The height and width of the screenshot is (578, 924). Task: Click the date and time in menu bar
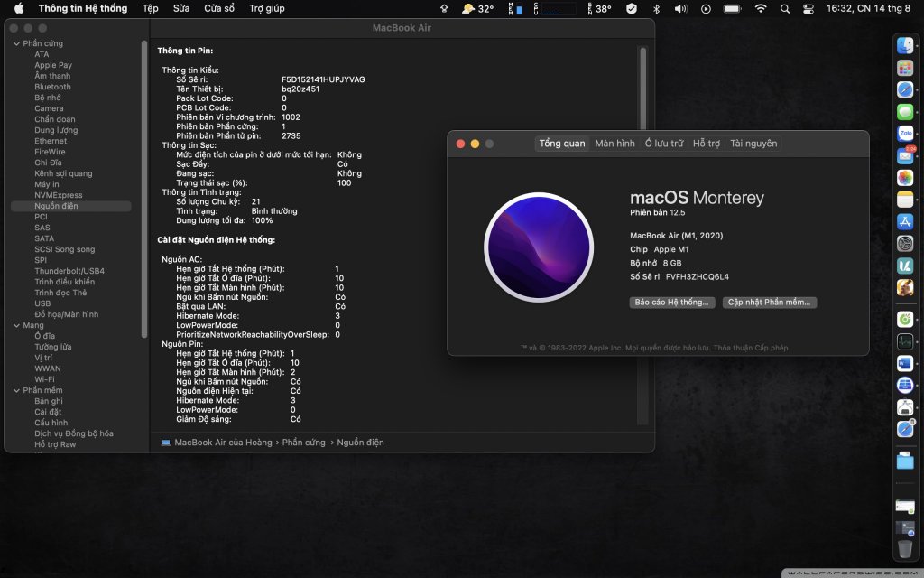point(867,8)
